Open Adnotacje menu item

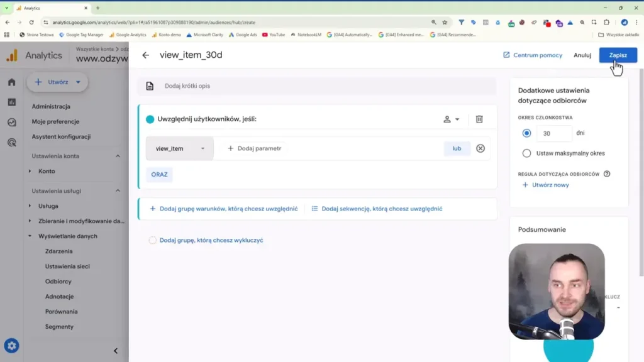click(60, 297)
